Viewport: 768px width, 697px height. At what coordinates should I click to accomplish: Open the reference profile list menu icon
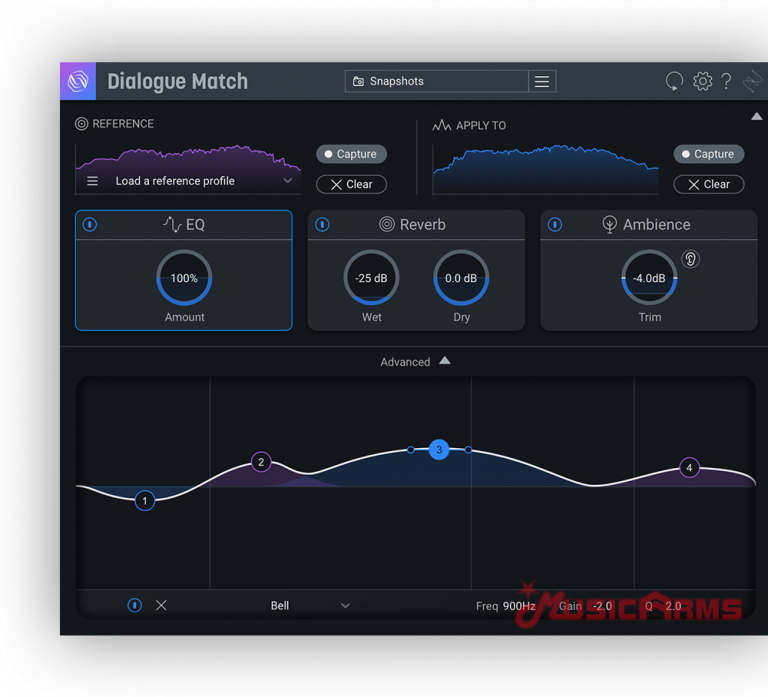(x=93, y=181)
